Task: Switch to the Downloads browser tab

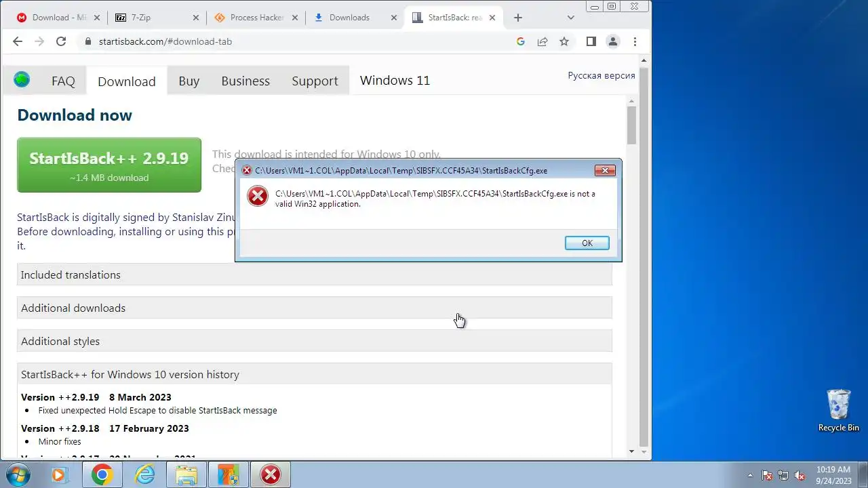Action: coord(355,18)
